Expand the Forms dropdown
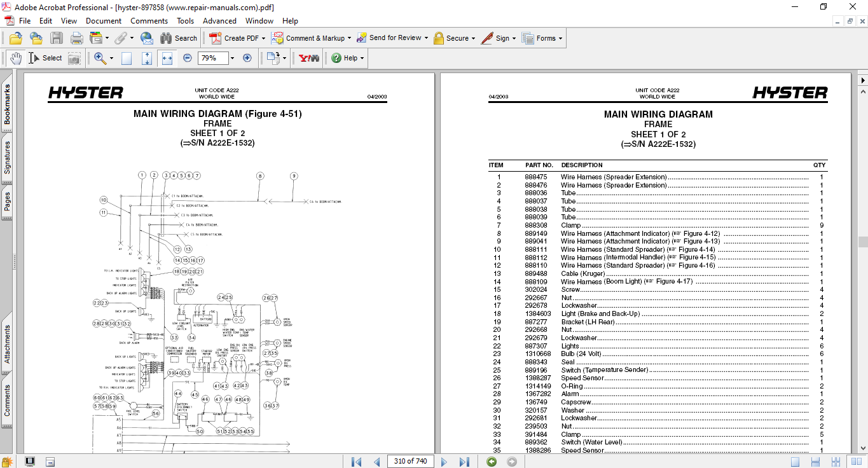The image size is (868, 468). pos(560,39)
